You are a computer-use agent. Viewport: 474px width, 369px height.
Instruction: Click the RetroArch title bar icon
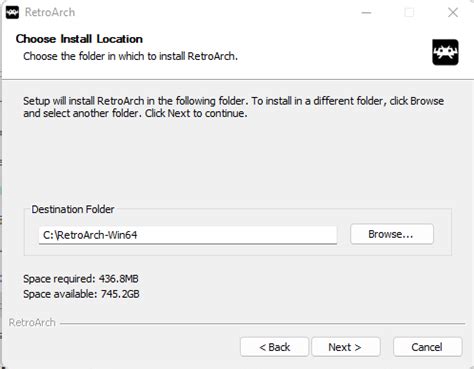12,13
